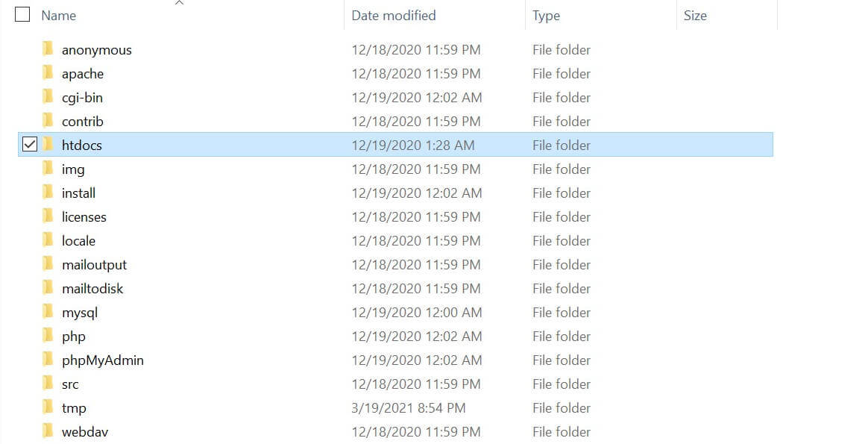Sort by the Date modified column header
The width and height of the screenshot is (868, 444).
393,15
